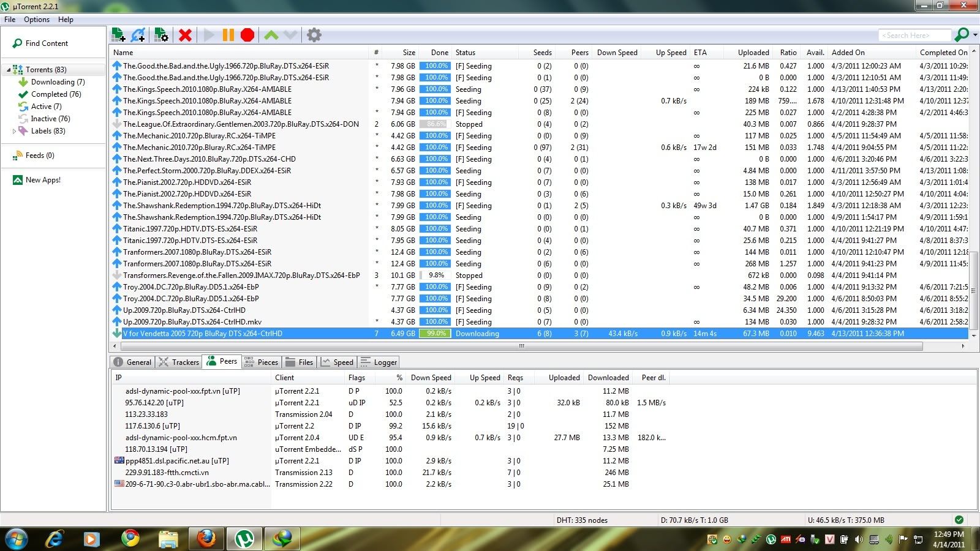Click the red ATI tray icon
980x551 pixels.
coord(785,539)
